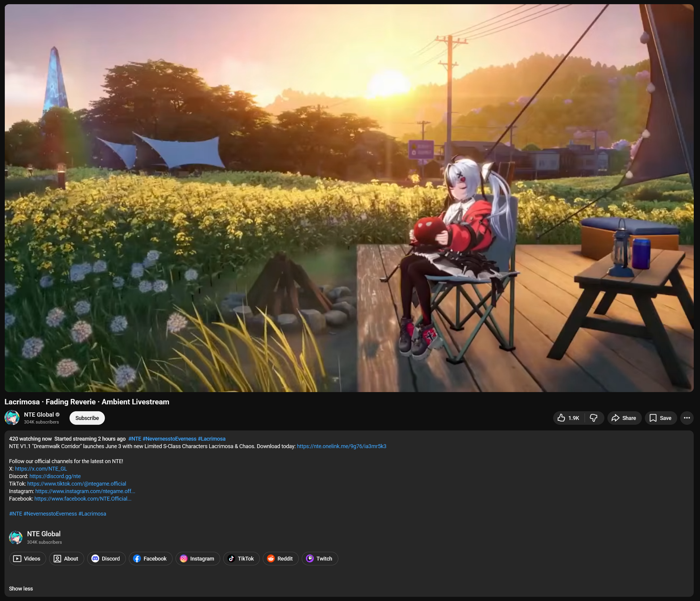Screen dimensions: 700x601
Task: Open the Facebook chip button
Action: click(x=151, y=559)
